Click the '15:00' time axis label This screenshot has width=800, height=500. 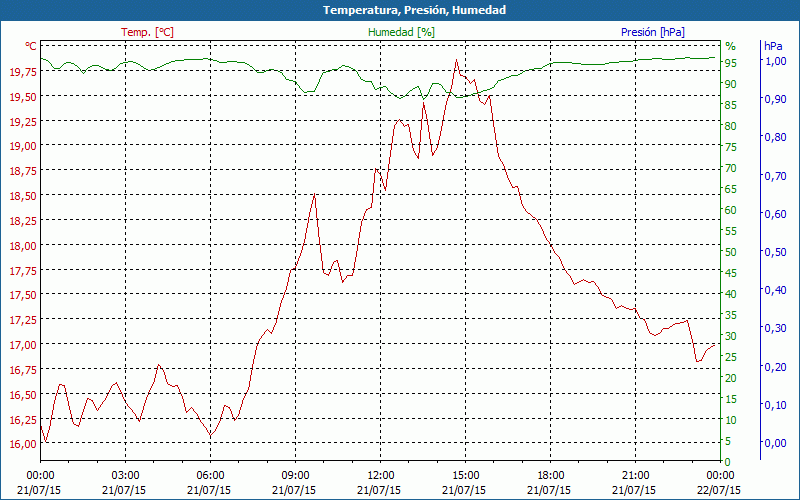click(466, 476)
